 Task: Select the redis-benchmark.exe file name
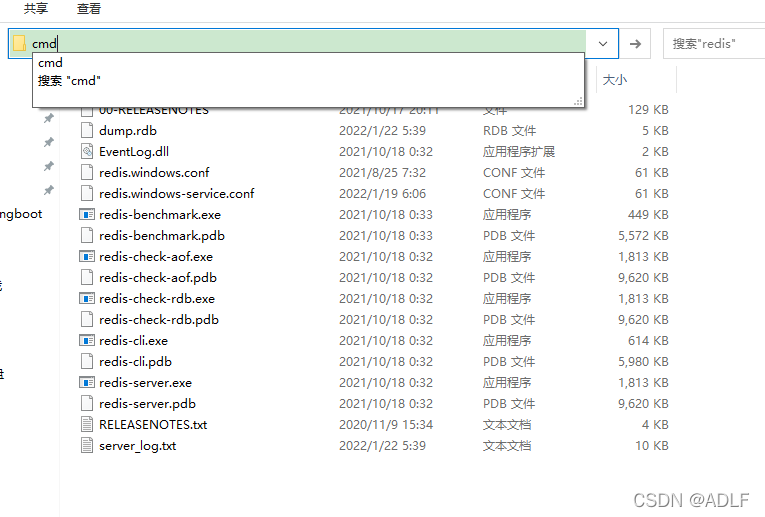pyautogui.click(x=160, y=215)
